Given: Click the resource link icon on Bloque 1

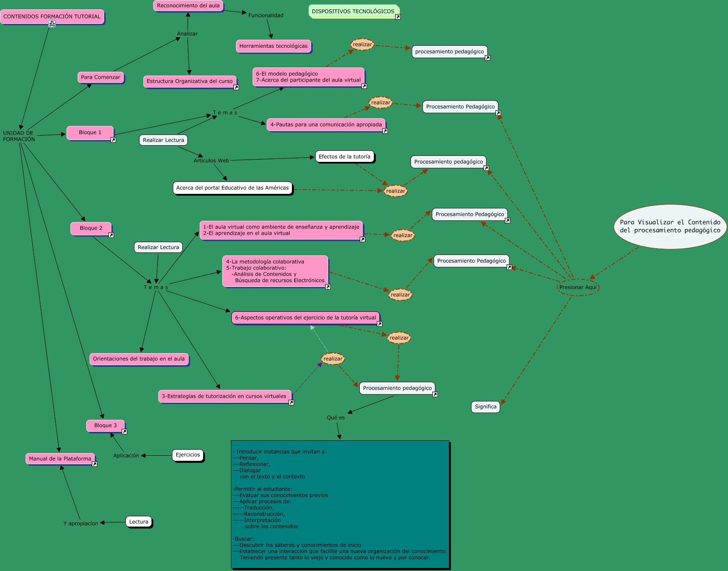Looking at the screenshot, I should [x=113, y=140].
